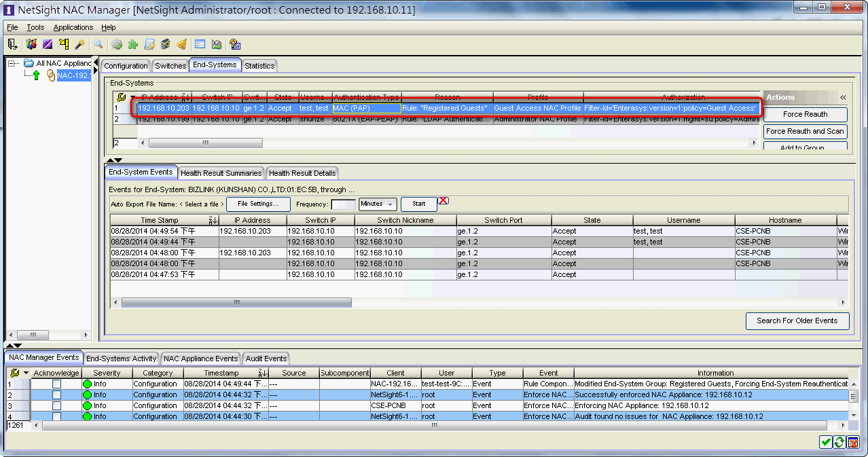Viewport: 868px width, 457px height.
Task: Click the yellow exclamation arrow toolbar icon
Action: (x=64, y=44)
